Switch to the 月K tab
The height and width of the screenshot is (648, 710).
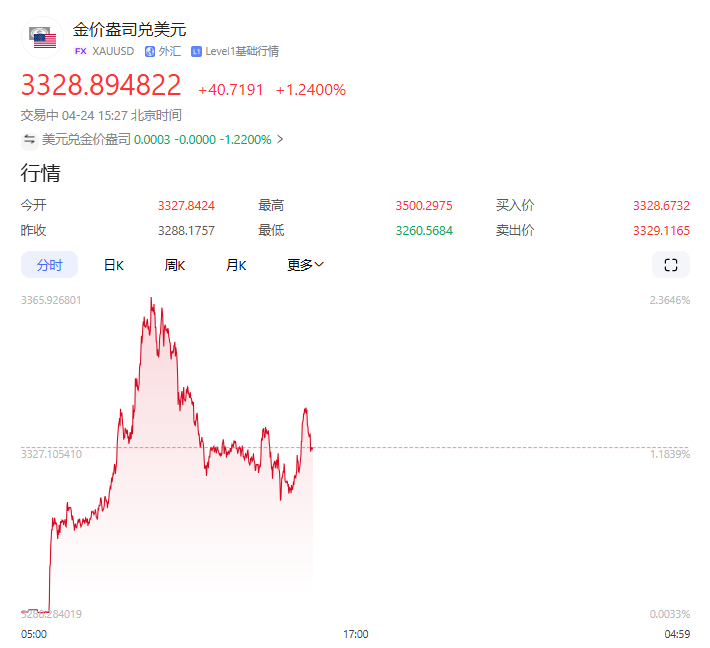pos(236,265)
